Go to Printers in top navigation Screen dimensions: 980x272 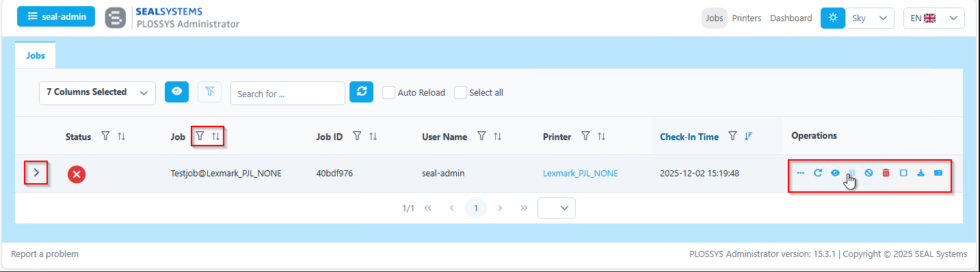tap(747, 18)
